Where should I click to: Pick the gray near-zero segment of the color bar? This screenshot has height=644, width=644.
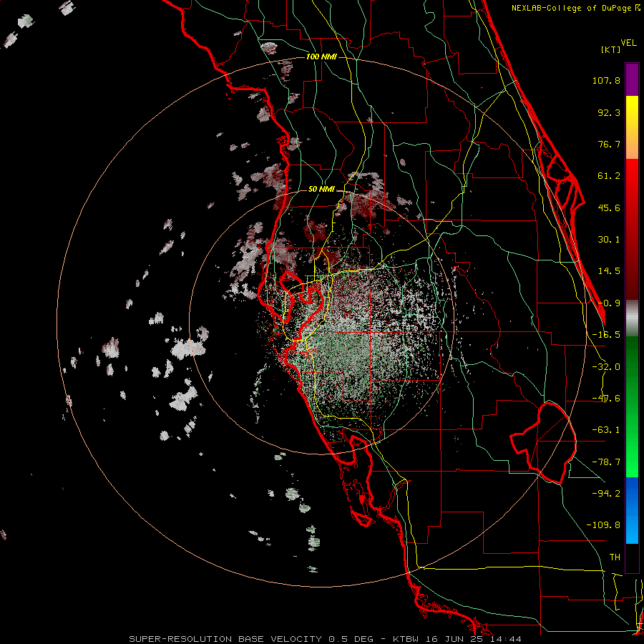[x=632, y=318]
